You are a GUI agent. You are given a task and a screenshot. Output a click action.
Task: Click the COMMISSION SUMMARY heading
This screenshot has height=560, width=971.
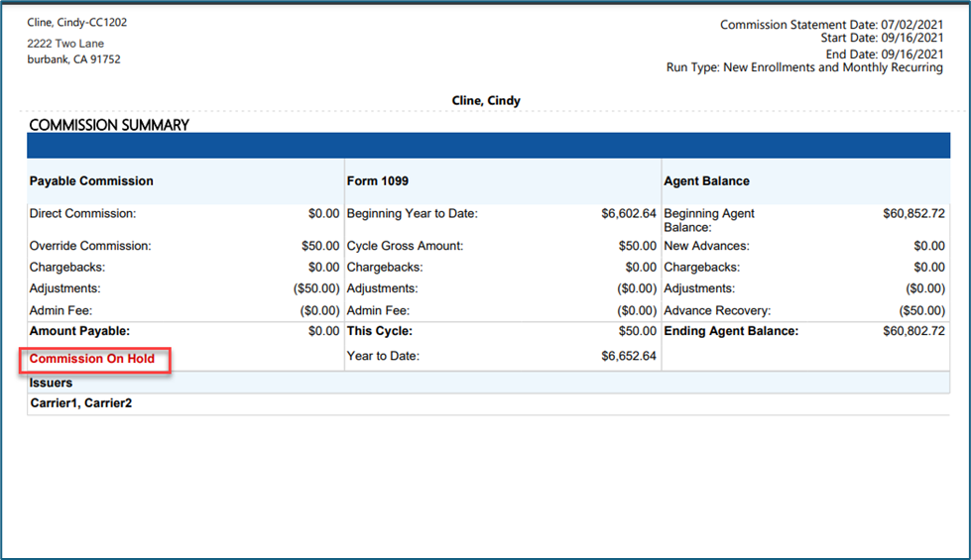tap(109, 126)
